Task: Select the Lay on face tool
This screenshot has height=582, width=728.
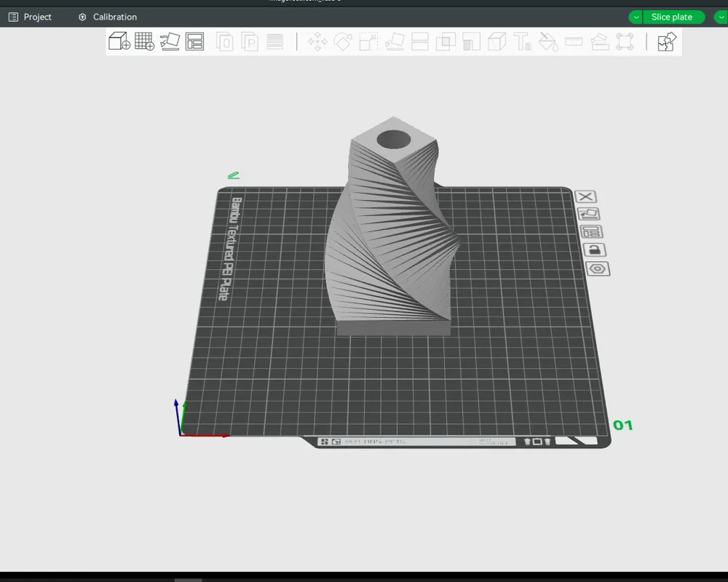Action: (394, 41)
